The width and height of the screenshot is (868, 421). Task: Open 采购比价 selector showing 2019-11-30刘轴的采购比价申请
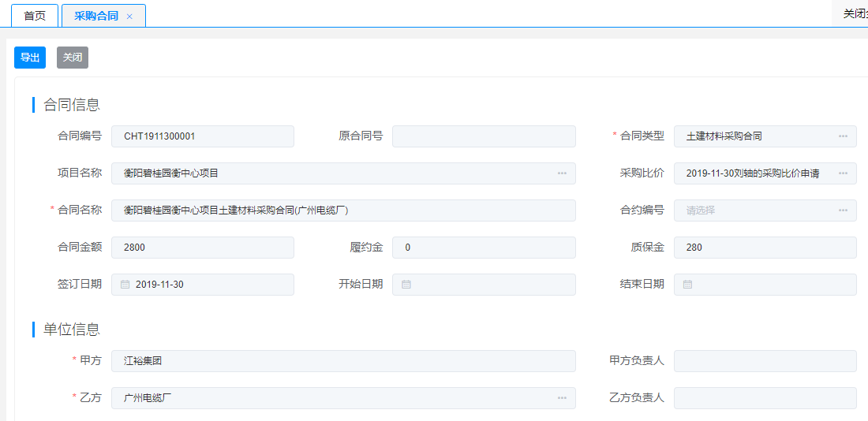[765, 173]
